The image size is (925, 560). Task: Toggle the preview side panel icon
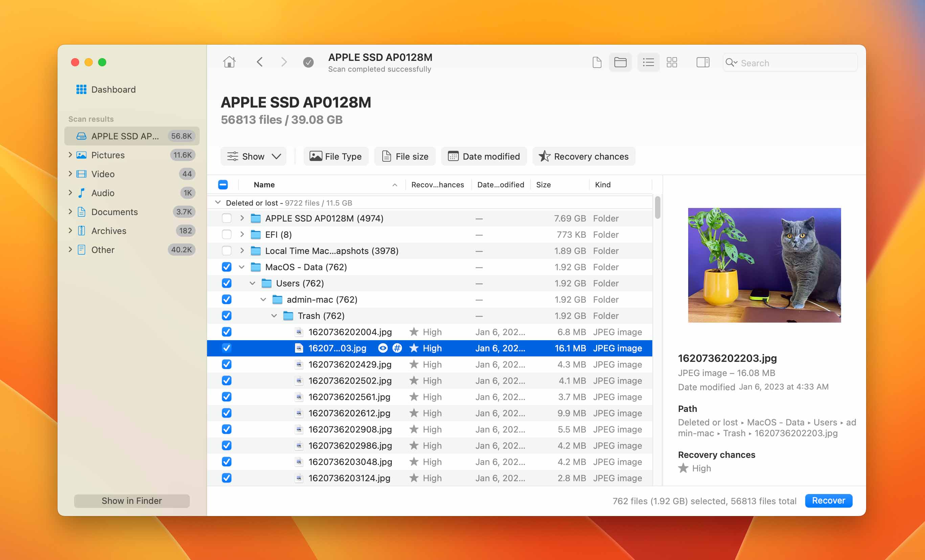click(703, 62)
